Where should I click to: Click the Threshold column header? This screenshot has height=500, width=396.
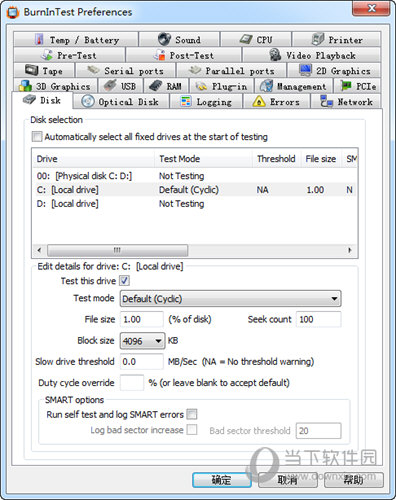(x=277, y=159)
